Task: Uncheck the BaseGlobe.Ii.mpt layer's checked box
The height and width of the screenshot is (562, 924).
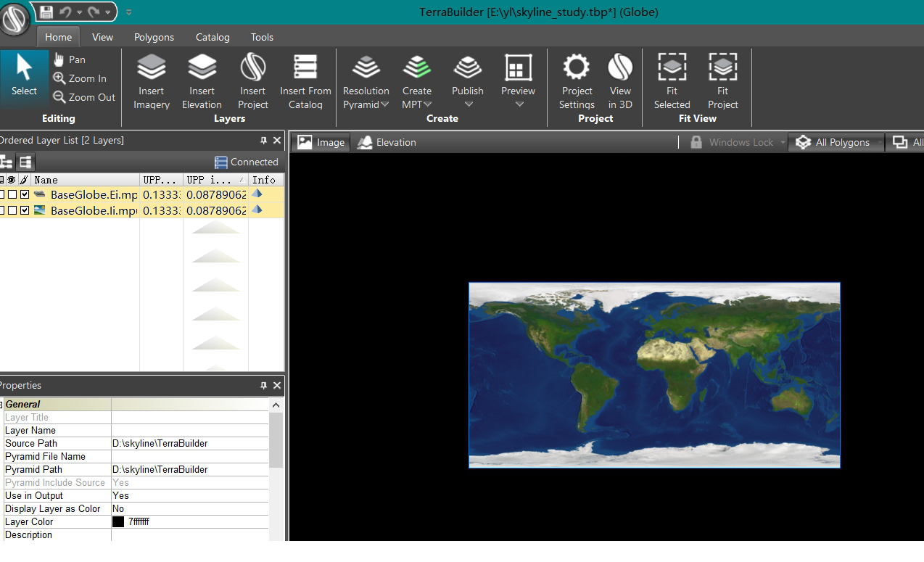Action: coord(25,210)
